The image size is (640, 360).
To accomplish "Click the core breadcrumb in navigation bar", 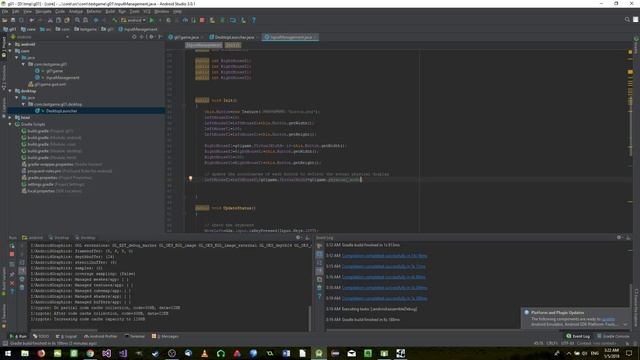I will point(29,29).
